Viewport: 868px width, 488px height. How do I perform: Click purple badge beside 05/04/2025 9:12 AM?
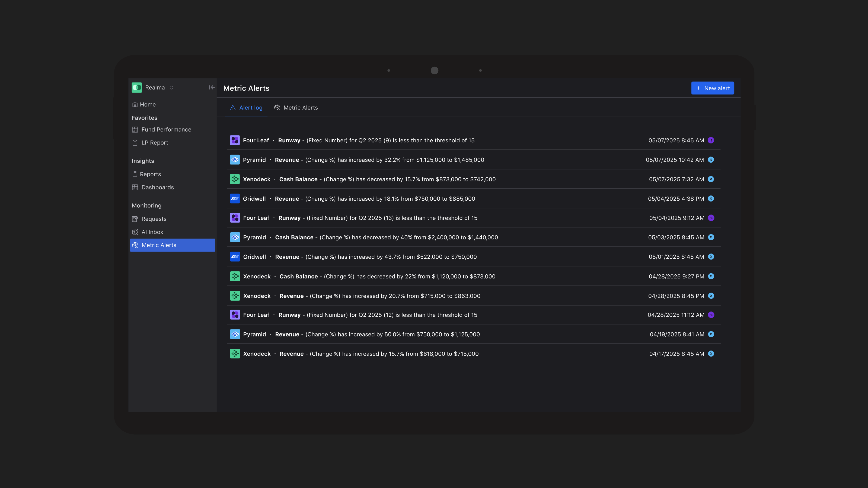pos(711,218)
